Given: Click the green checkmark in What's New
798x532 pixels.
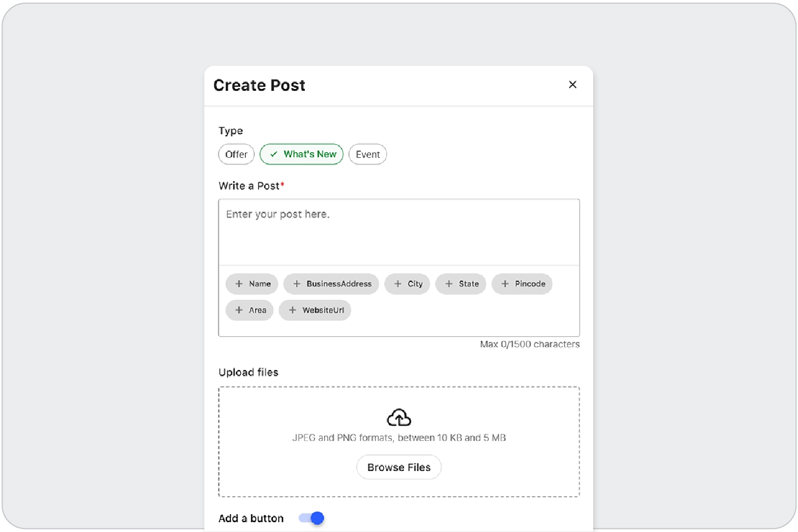Looking at the screenshot, I should (274, 154).
